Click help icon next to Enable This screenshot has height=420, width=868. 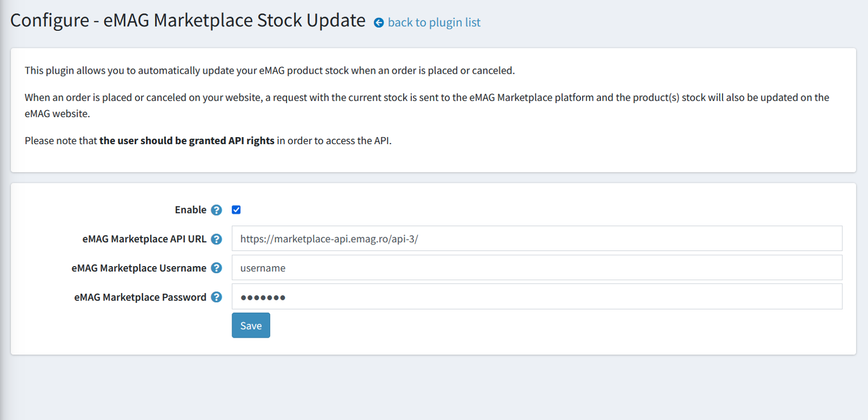coord(216,210)
